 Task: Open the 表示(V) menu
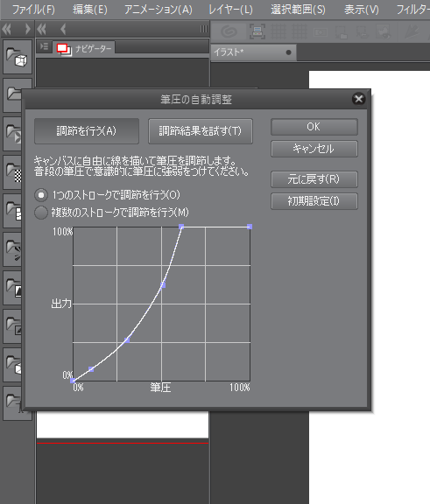362,10
